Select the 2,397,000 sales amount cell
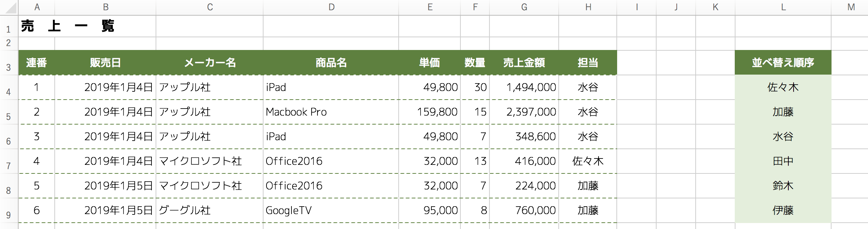The image size is (868, 229). click(x=524, y=112)
